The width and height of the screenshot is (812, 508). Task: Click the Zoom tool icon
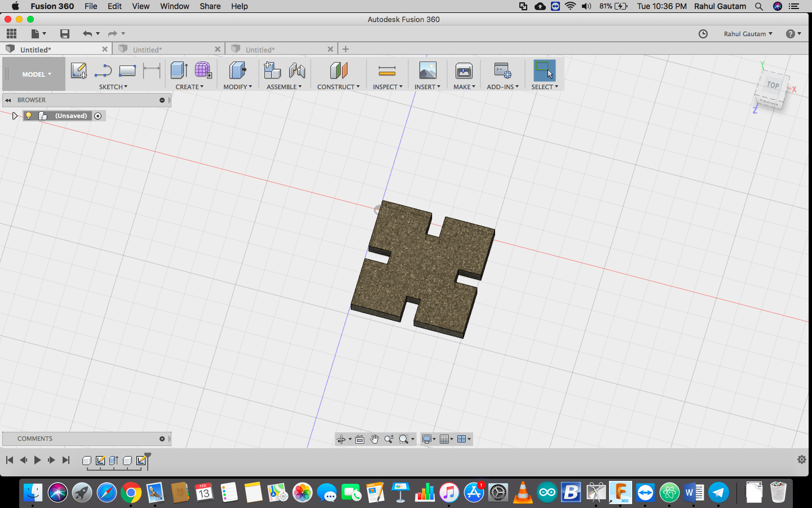(389, 439)
